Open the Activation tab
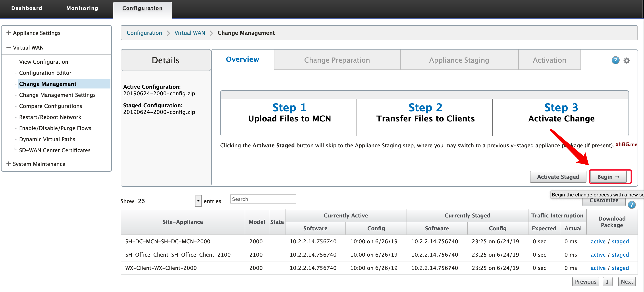 pos(549,60)
